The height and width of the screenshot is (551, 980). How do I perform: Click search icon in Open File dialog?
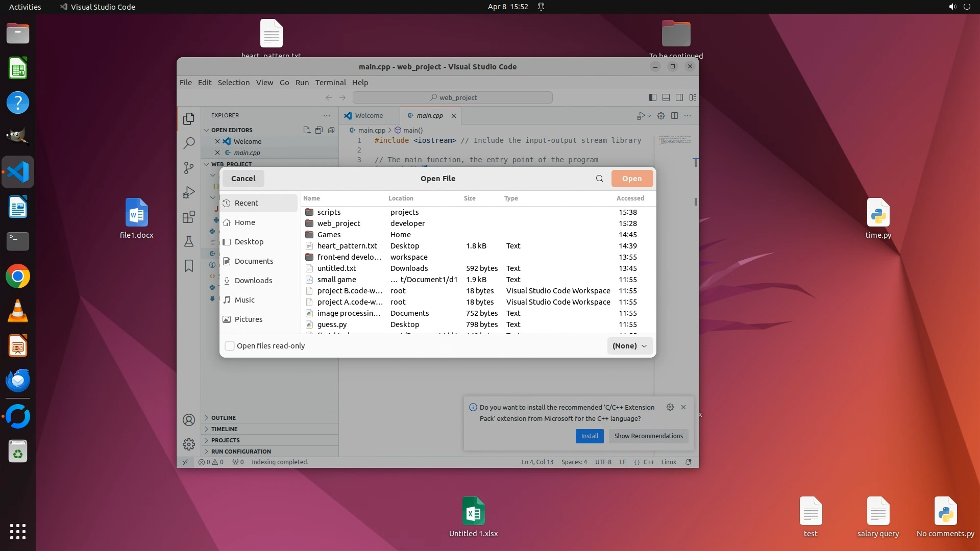[x=599, y=179]
